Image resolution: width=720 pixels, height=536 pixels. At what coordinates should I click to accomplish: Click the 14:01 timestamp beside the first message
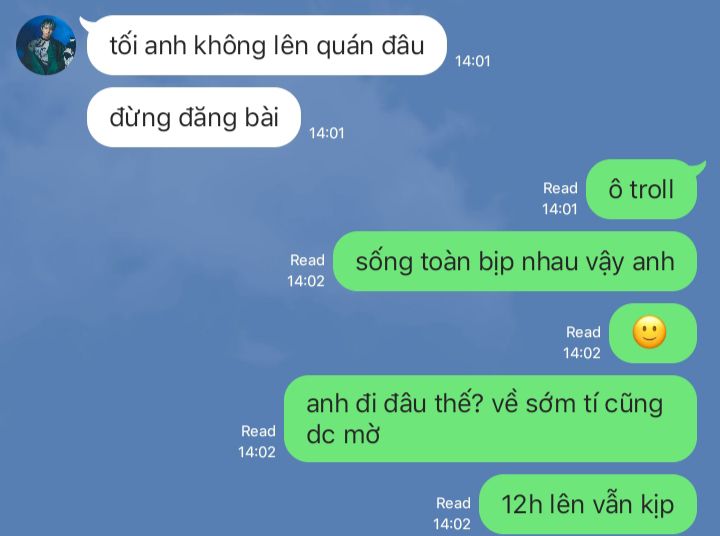click(x=472, y=61)
